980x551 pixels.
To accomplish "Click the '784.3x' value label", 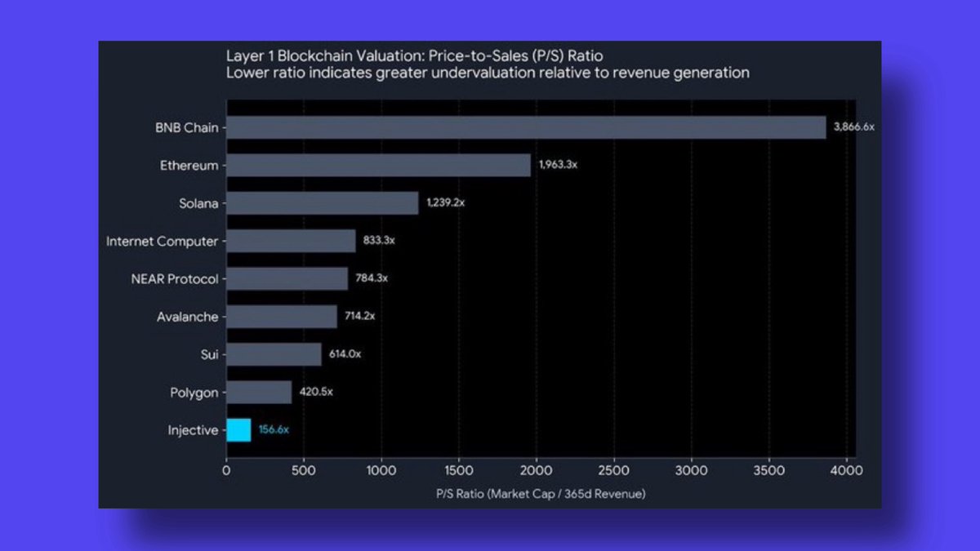I will tap(372, 278).
